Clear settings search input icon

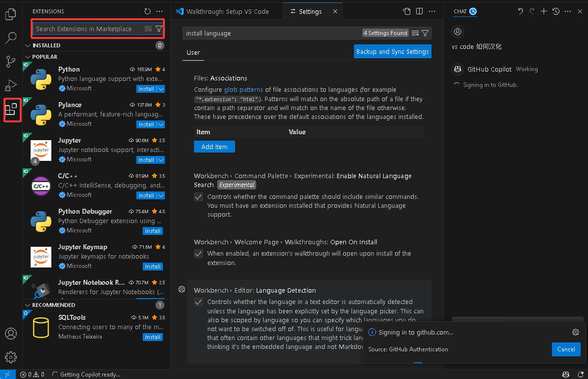pyautogui.click(x=415, y=34)
